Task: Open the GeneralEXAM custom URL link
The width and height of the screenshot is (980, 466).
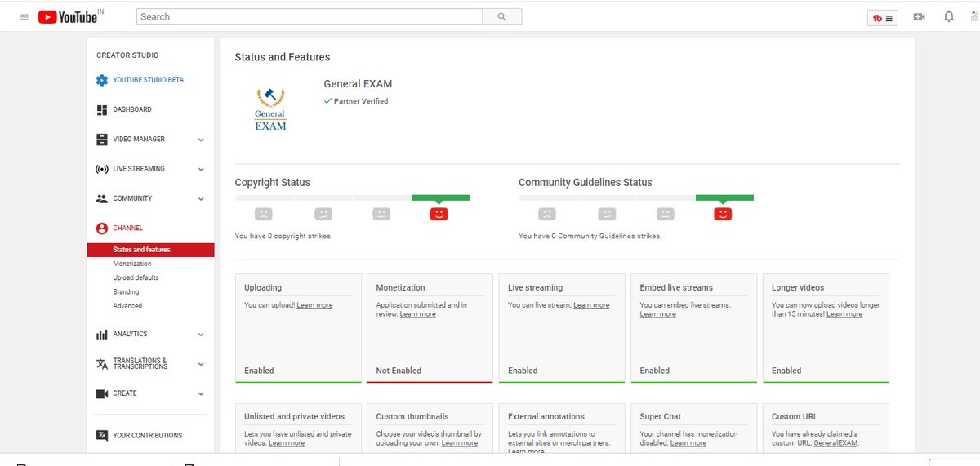Action: [x=834, y=443]
